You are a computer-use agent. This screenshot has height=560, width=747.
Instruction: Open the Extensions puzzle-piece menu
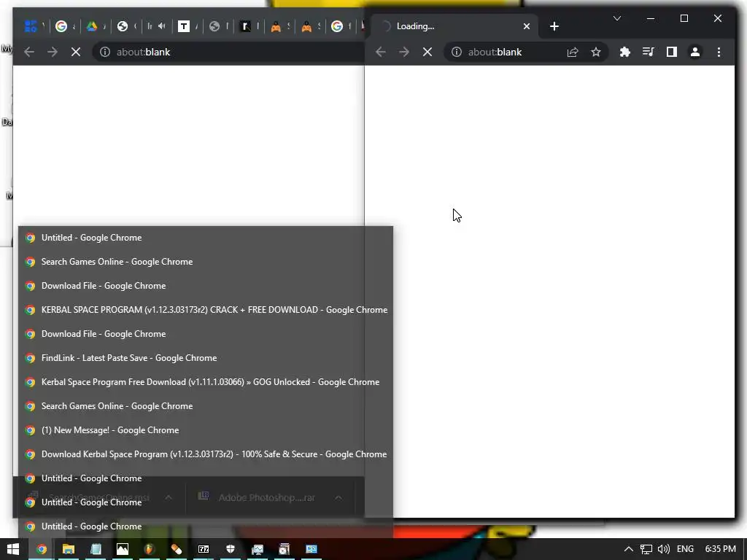625,52
